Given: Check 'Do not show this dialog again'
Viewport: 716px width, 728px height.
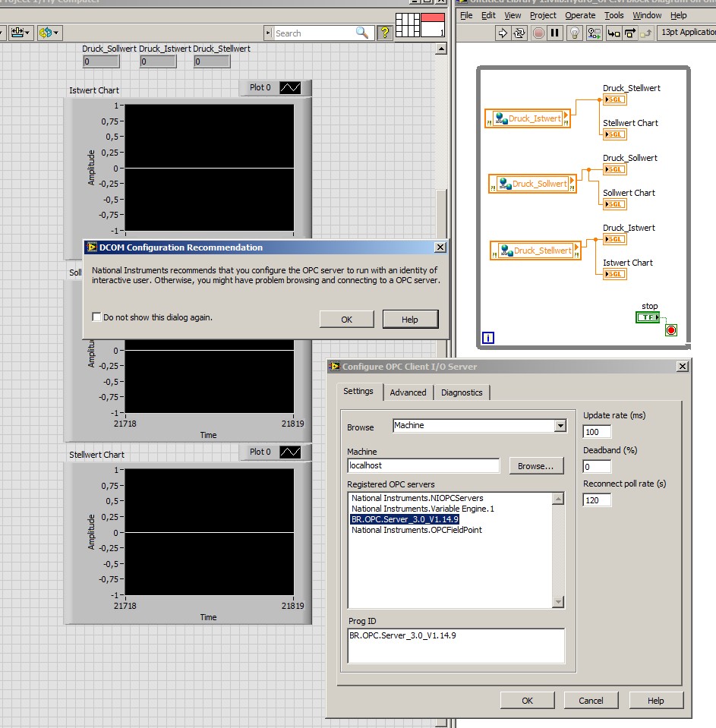Looking at the screenshot, I should pyautogui.click(x=96, y=317).
